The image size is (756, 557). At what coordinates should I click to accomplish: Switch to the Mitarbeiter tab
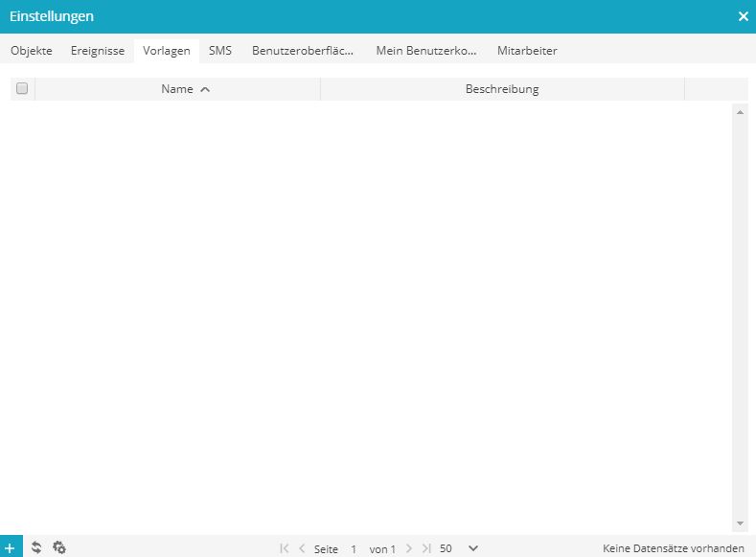pyautogui.click(x=527, y=51)
